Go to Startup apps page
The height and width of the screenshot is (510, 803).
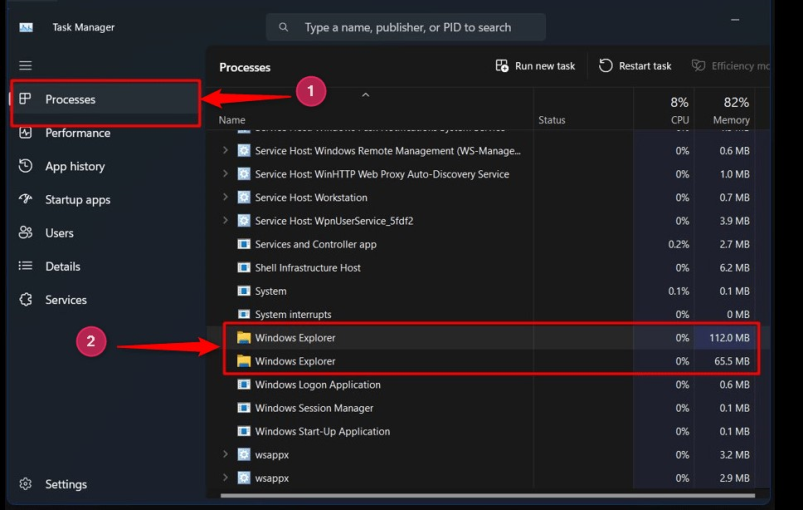(x=77, y=200)
